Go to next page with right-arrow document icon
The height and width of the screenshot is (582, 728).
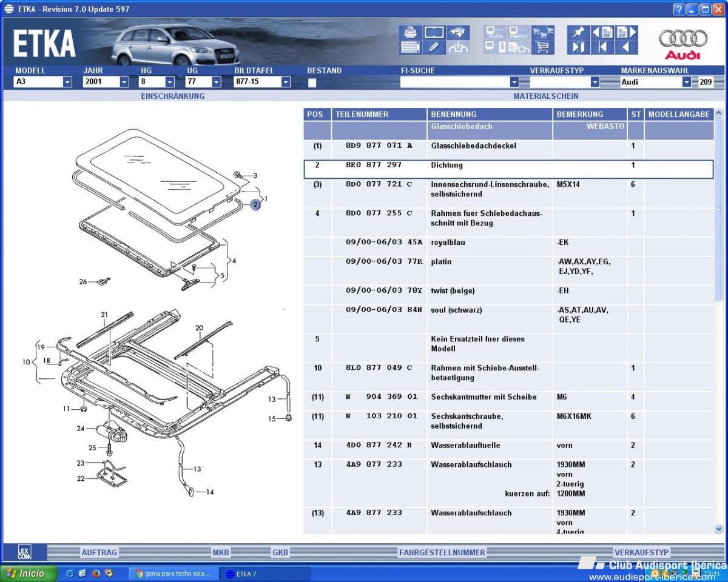pos(626,33)
